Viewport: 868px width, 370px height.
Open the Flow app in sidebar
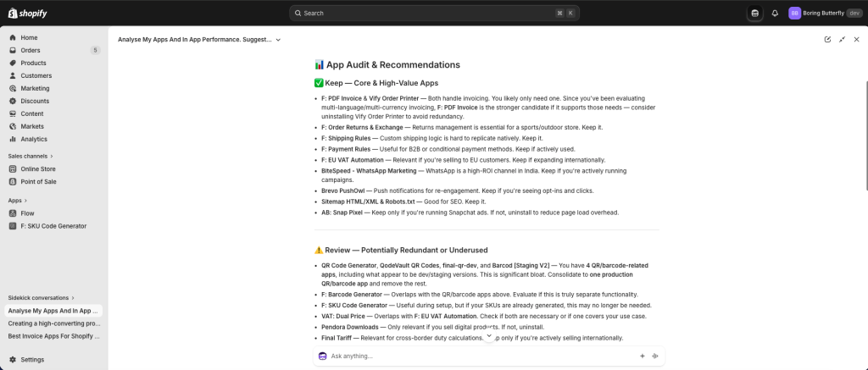pos(27,213)
